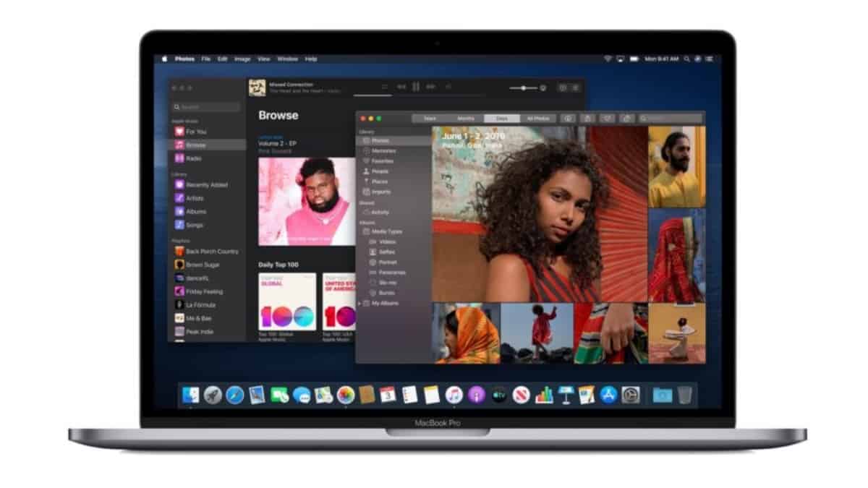Launch Safari from the Dock

(x=235, y=395)
